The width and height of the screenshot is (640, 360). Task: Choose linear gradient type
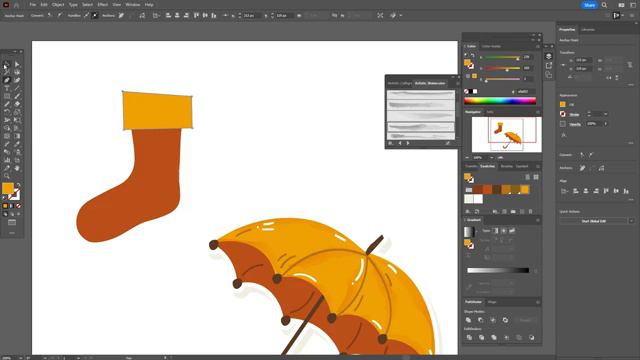[496, 231]
